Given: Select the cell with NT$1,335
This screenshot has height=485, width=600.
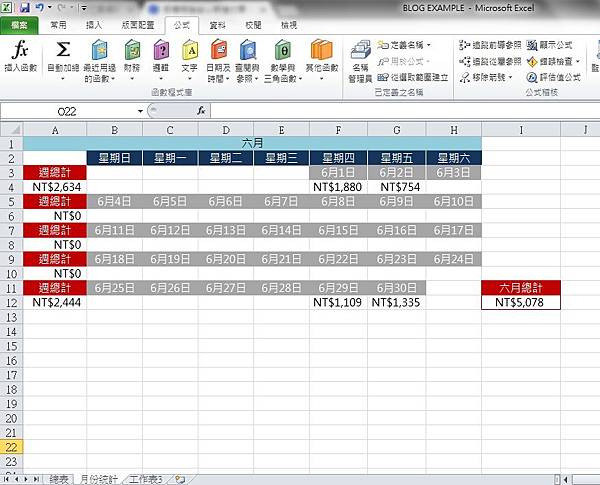Looking at the screenshot, I should coord(396,302).
